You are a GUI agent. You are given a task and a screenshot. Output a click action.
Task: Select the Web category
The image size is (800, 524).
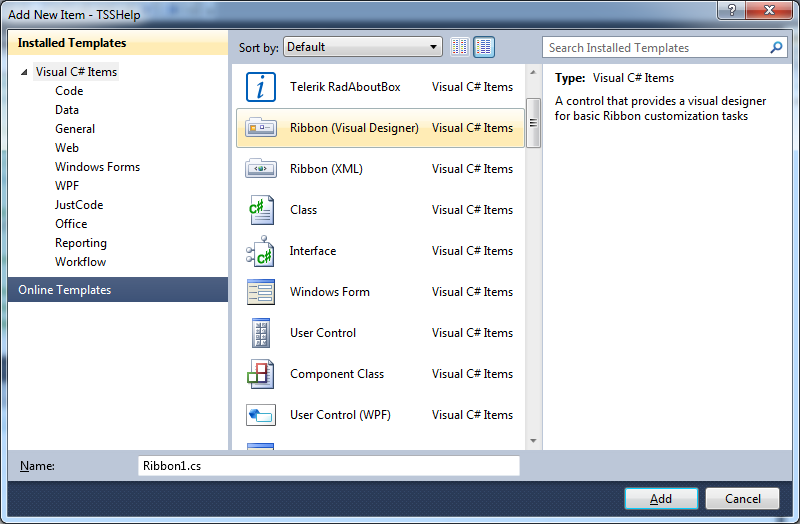pos(67,147)
